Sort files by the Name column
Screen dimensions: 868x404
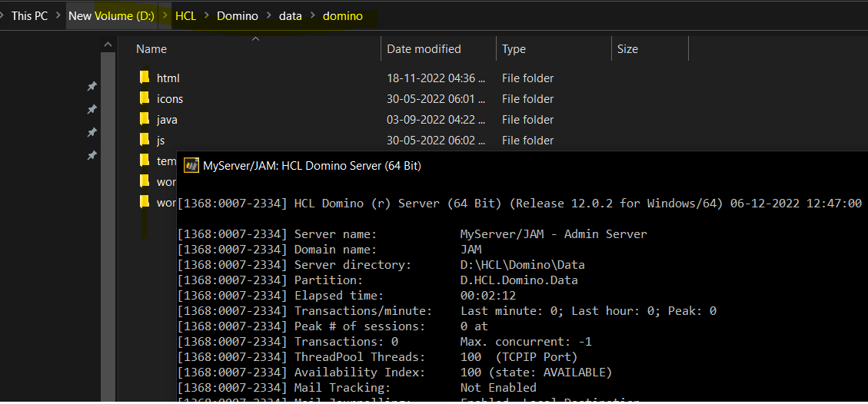(x=151, y=49)
